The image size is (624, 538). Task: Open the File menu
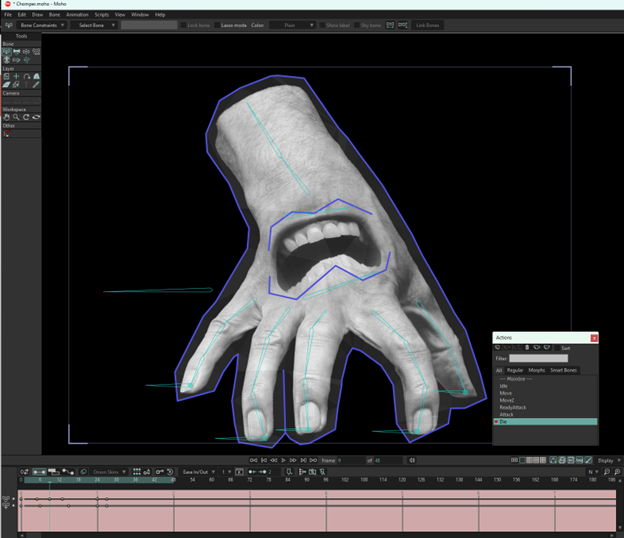pyautogui.click(x=8, y=15)
